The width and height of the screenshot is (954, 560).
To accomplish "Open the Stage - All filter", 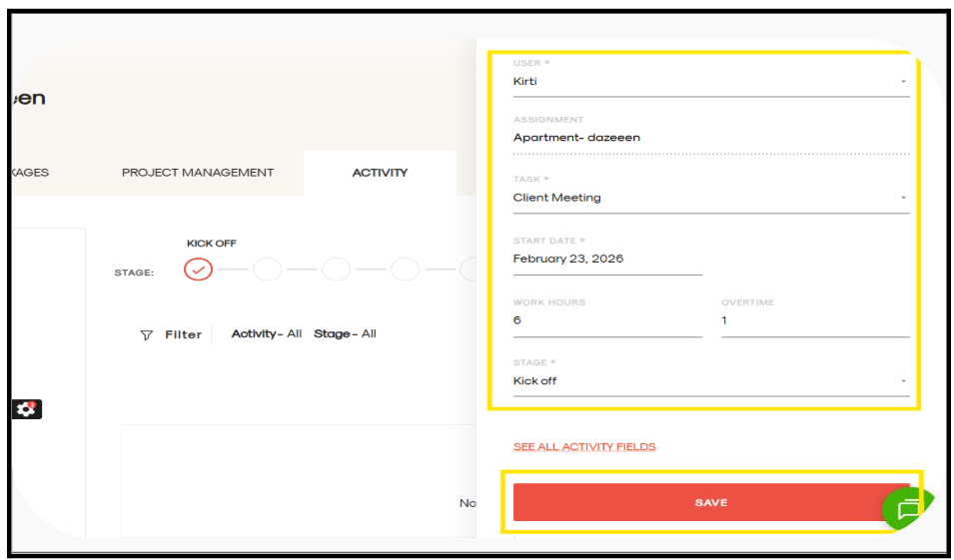I will point(345,333).
